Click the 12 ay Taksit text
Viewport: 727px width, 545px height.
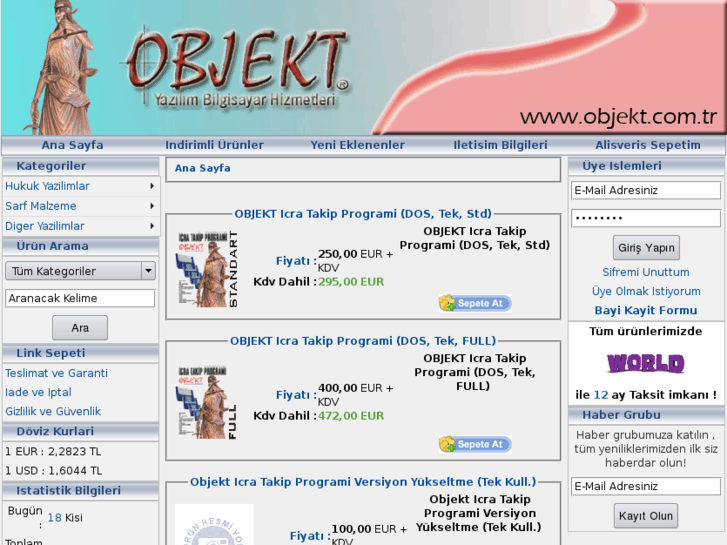point(646,395)
